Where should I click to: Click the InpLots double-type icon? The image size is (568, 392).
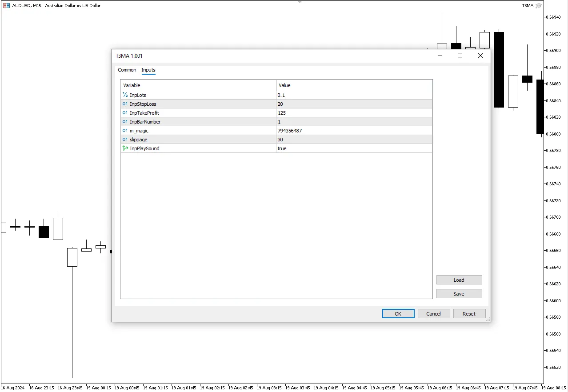tap(125, 95)
